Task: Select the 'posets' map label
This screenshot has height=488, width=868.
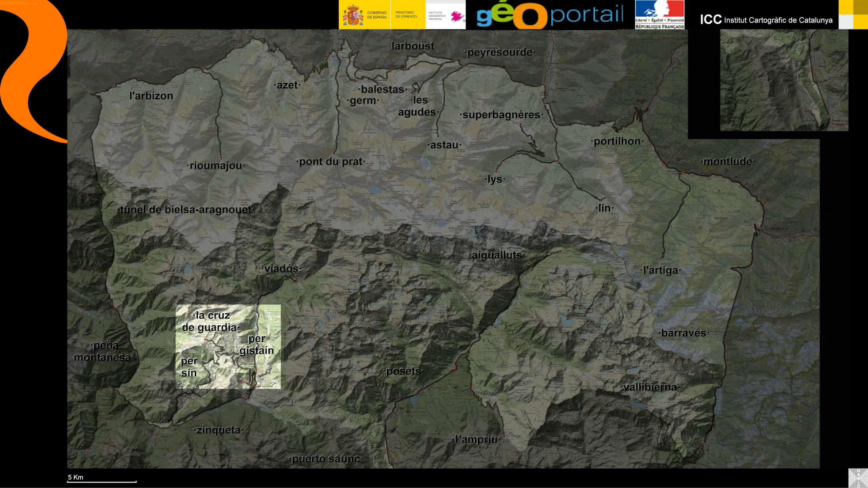Action: click(403, 371)
